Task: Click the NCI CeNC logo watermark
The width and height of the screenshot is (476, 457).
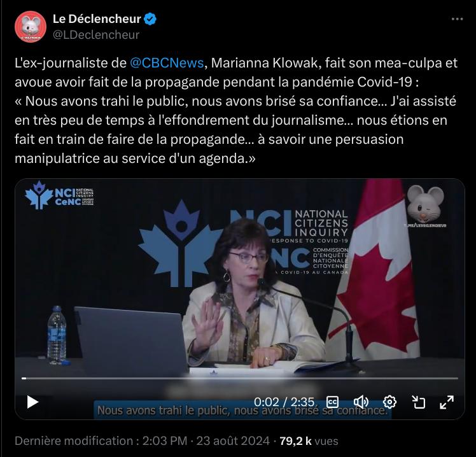Action: pyautogui.click(x=60, y=196)
